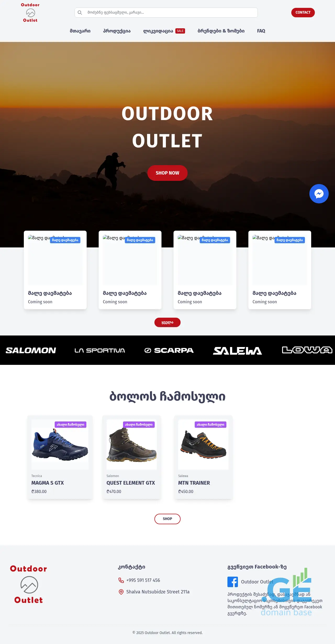This screenshot has width=335, height=644.
Task: Click the phone icon in footer
Action: [x=121, y=580]
